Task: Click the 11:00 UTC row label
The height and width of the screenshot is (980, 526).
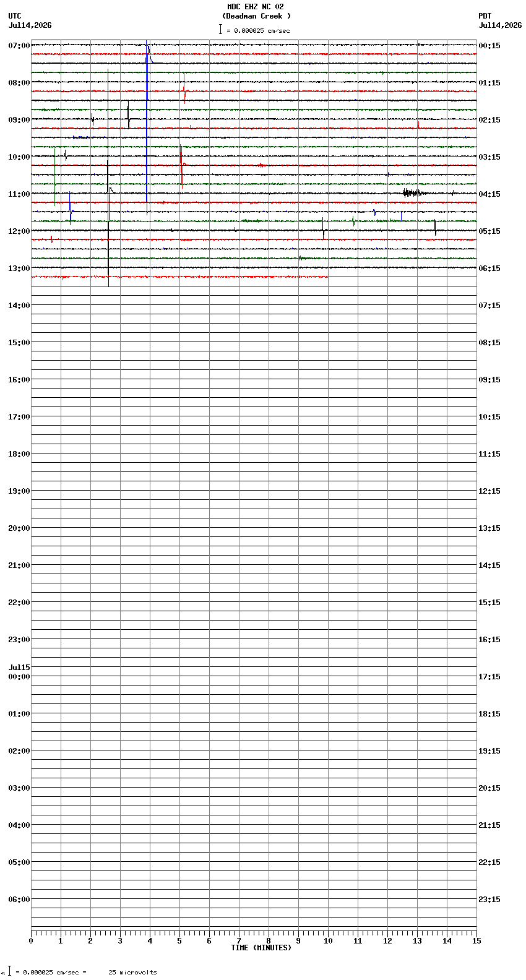Action: 19,194
